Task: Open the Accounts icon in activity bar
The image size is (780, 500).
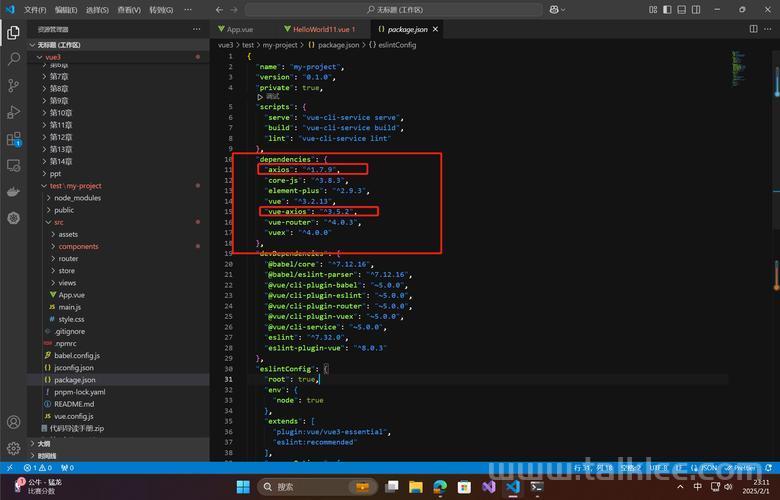Action: pyautogui.click(x=13, y=422)
